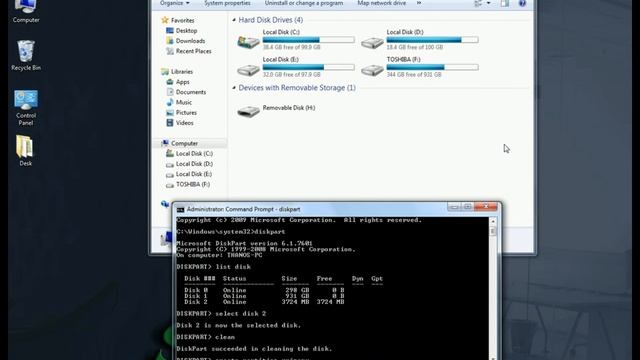Viewport: 640px width, 360px height.
Task: Toggle the preview pane icon
Action: tap(505, 3)
